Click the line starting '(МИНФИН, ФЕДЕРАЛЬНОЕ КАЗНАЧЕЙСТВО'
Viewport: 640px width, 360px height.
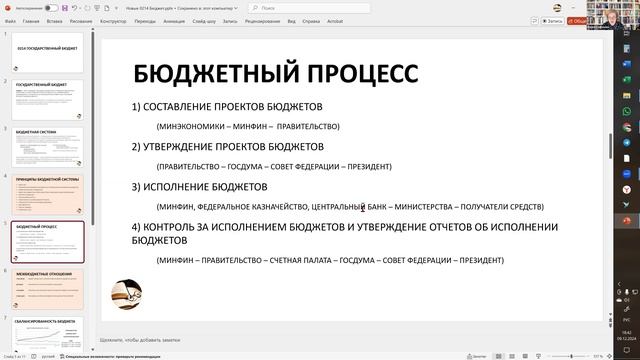350,207
